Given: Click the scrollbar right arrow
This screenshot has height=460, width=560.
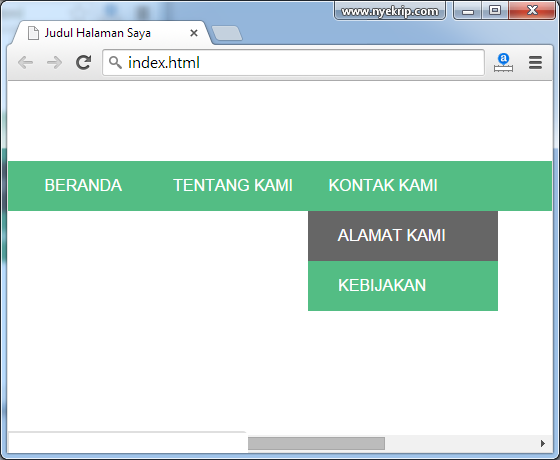Looking at the screenshot, I should (x=543, y=444).
